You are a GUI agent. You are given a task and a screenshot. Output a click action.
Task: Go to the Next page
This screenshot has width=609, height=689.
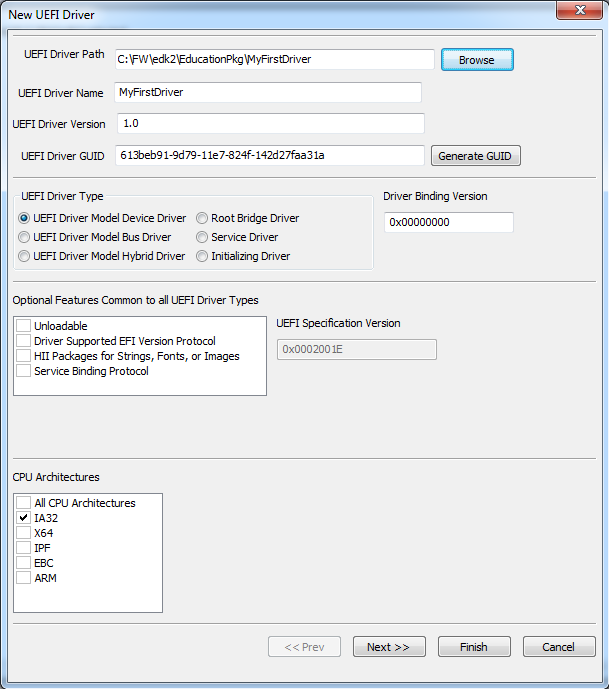tap(389, 647)
